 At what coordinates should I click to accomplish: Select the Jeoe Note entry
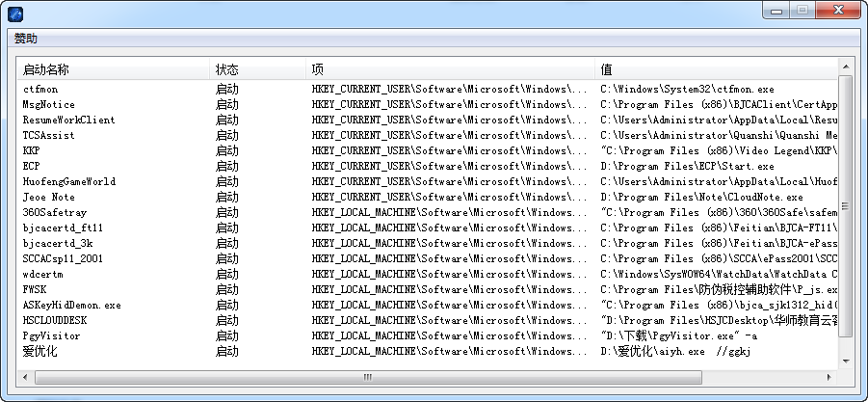pos(49,197)
